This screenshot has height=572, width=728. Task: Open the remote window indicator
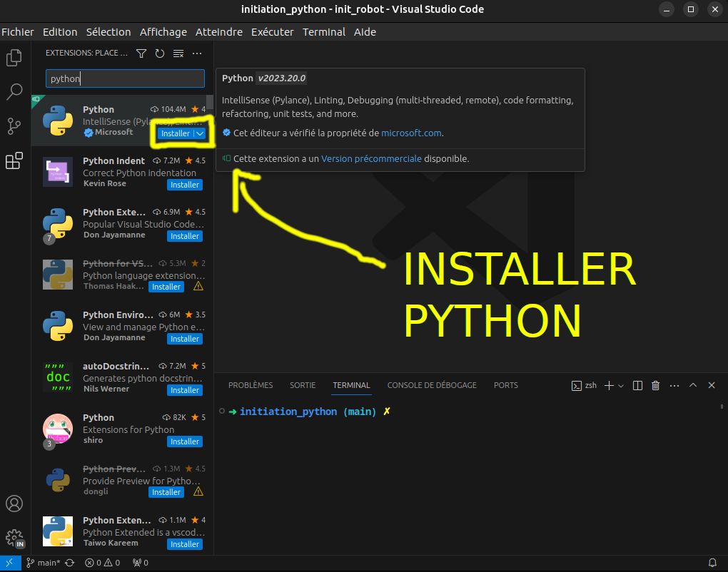pyautogui.click(x=10, y=563)
